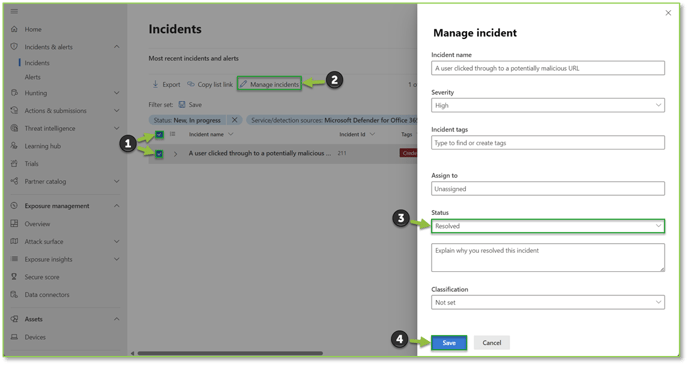Open the Status Resolved dropdown
The height and width of the screenshot is (365, 688).
click(548, 226)
